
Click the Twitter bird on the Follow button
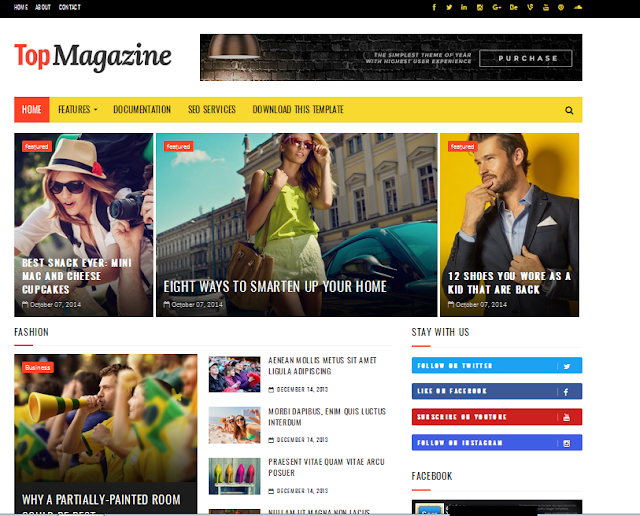click(x=567, y=366)
